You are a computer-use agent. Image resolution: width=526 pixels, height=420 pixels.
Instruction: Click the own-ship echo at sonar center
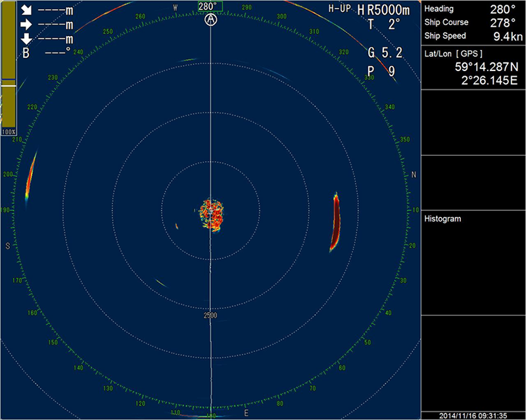(211, 214)
